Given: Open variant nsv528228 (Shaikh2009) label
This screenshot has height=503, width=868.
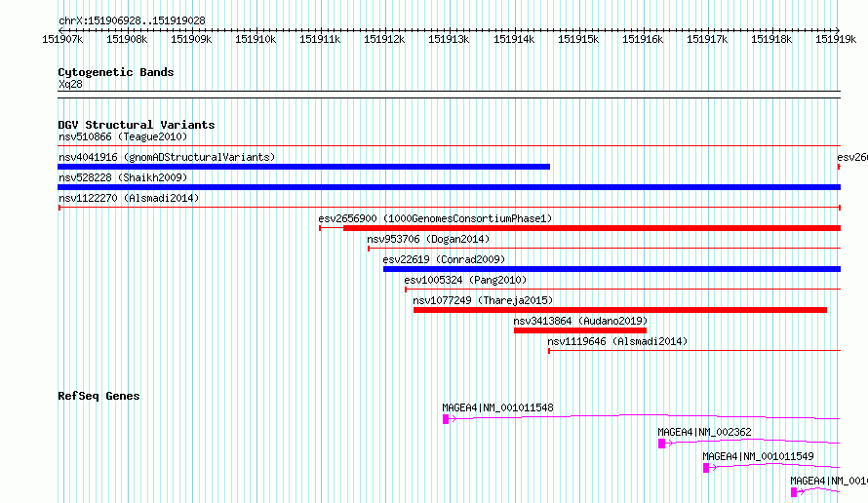Looking at the screenshot, I should (123, 177).
